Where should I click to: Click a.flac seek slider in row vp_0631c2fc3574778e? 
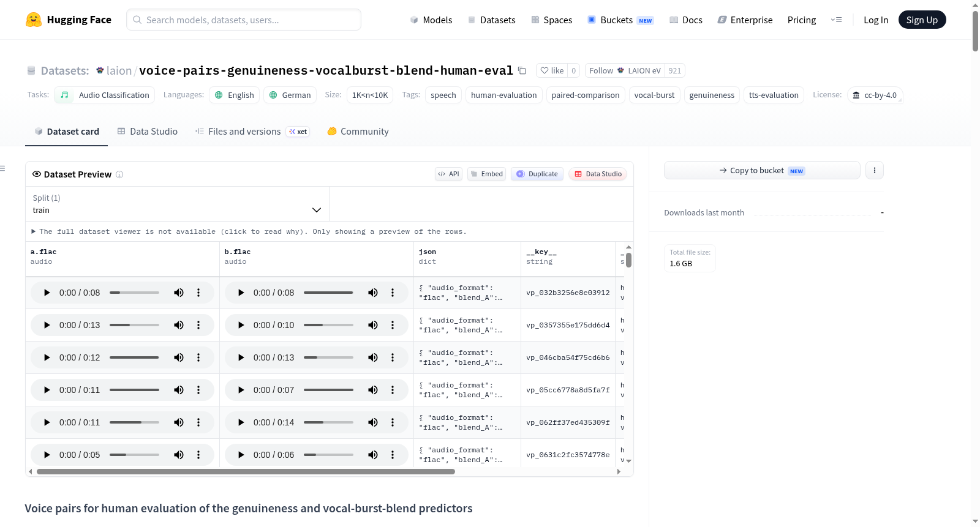(x=134, y=455)
